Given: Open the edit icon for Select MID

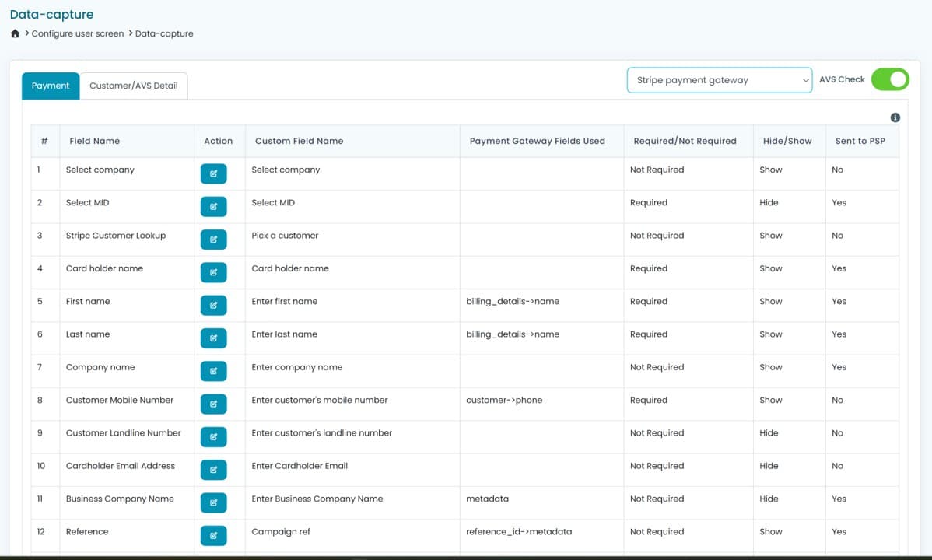Looking at the screenshot, I should 213,206.
